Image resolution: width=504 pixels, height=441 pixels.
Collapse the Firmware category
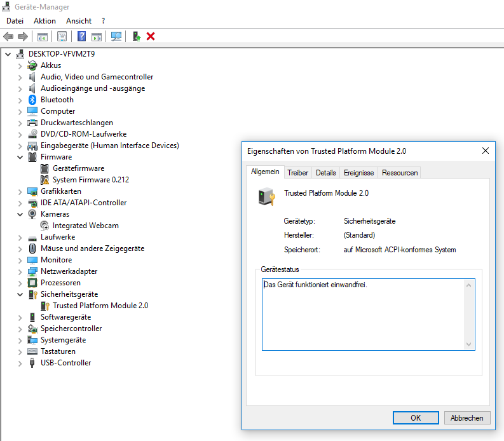coord(20,157)
